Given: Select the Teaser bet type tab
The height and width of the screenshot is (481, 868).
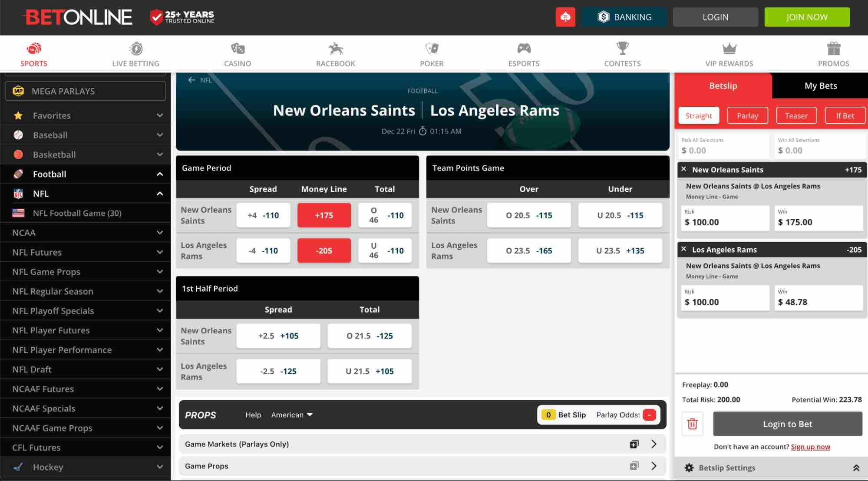Looking at the screenshot, I should click(796, 115).
